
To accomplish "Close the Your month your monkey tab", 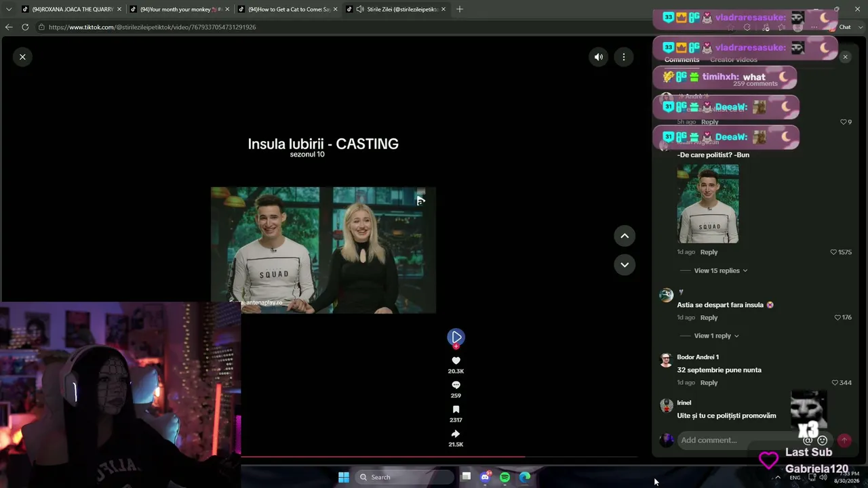I will click(227, 9).
